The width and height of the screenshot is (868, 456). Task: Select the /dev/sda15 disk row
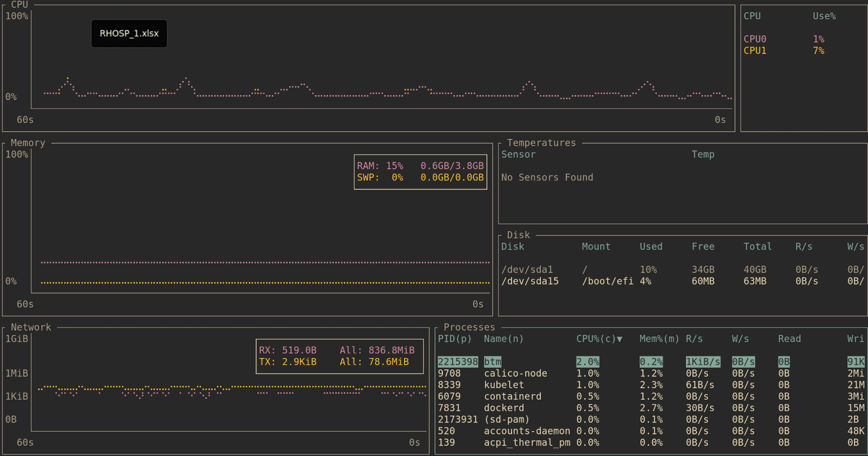pyautogui.click(x=530, y=281)
